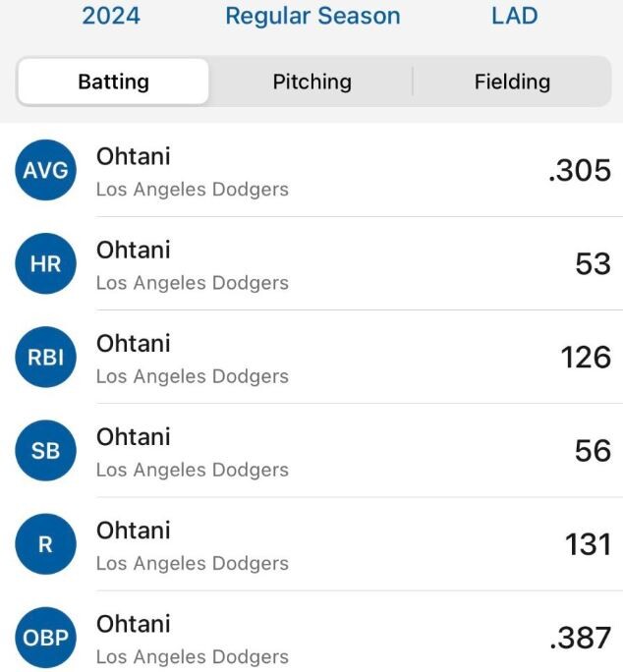This screenshot has width=623, height=672.
Task: Open the 2024 year selector
Action: coord(111,16)
